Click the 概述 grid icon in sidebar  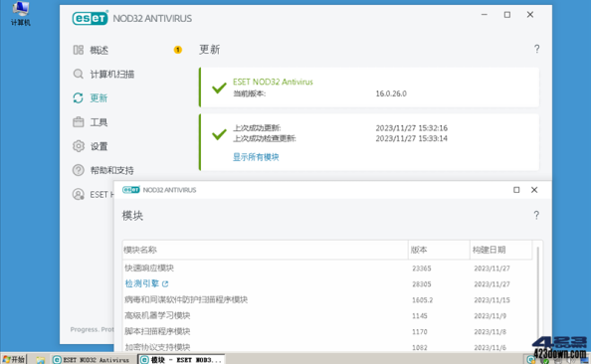tap(78, 50)
